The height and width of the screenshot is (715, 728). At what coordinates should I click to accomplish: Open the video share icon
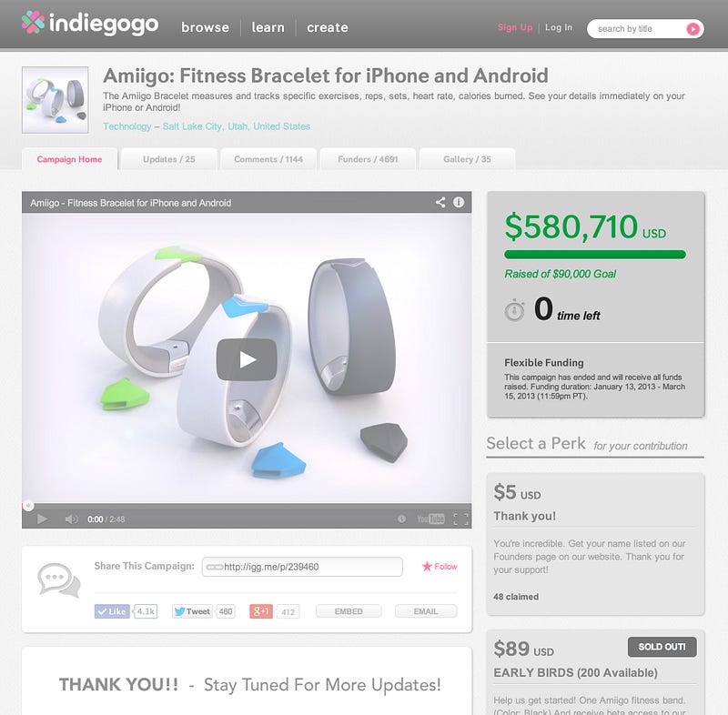click(440, 202)
